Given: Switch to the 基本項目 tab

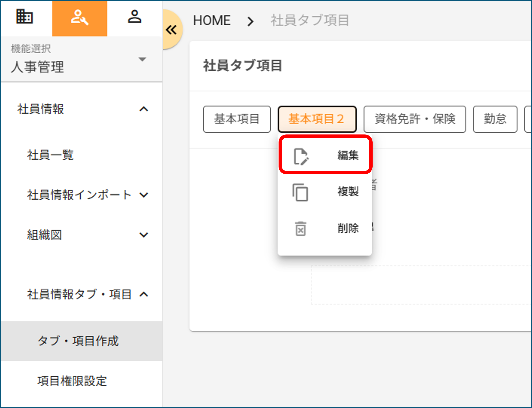Looking at the screenshot, I should click(x=237, y=119).
